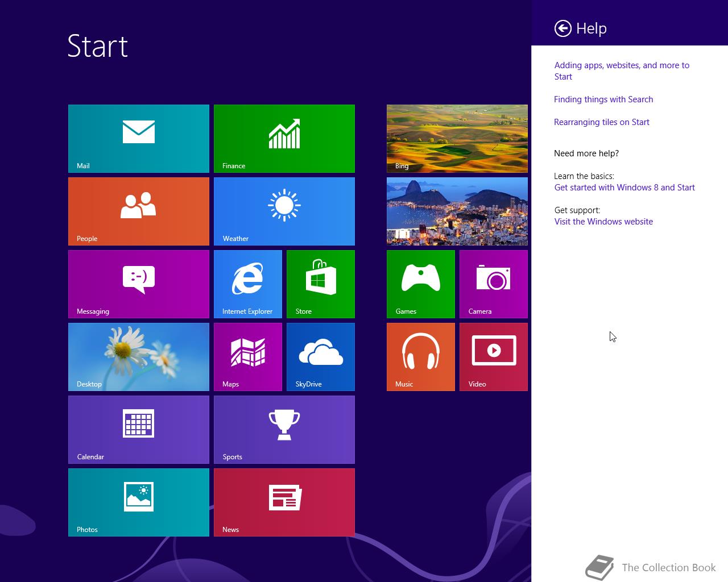Click the 'Learn the basics:' label
Image resolution: width=728 pixels, height=582 pixels.
(x=584, y=176)
